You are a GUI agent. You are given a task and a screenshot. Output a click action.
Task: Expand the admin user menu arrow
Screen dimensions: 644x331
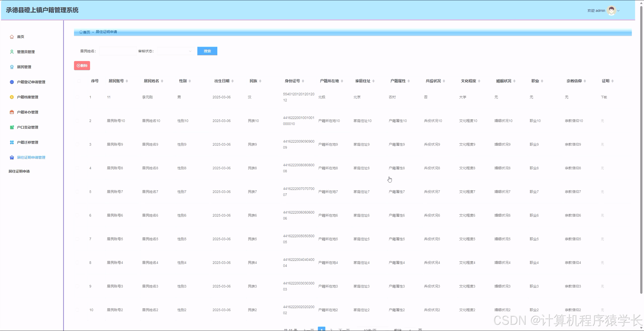[619, 11]
